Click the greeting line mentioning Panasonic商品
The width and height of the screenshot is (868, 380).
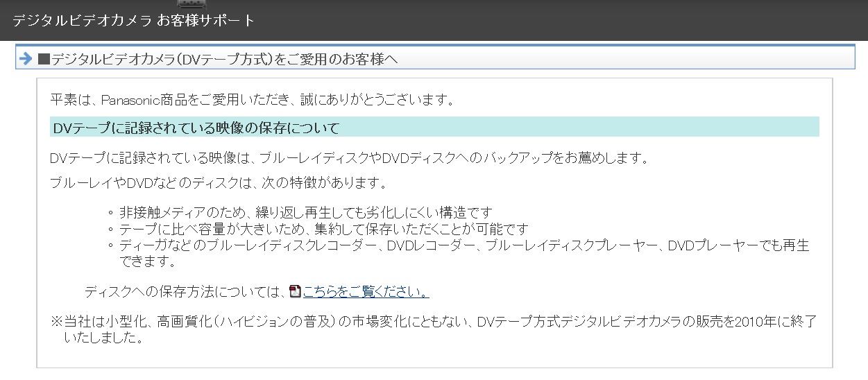[x=253, y=100]
